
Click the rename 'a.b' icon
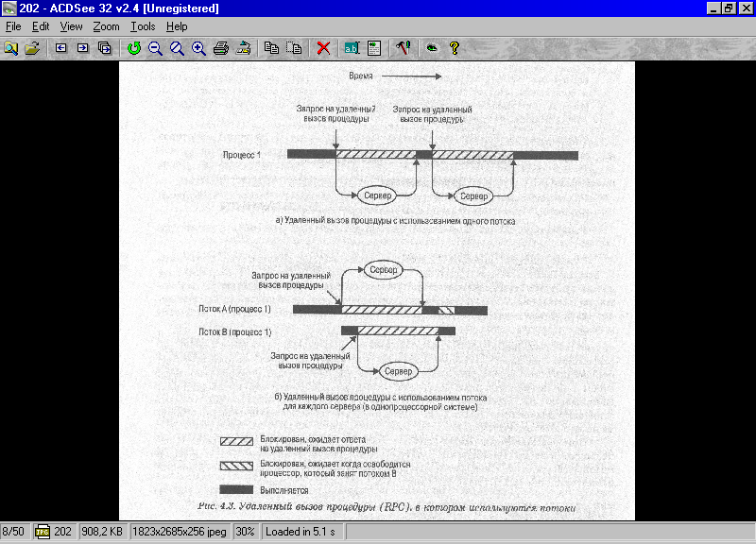point(352,48)
